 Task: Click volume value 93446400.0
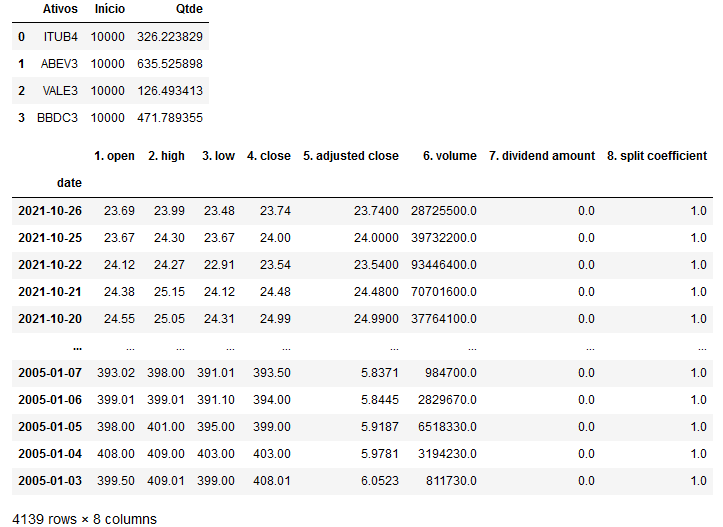point(444,265)
